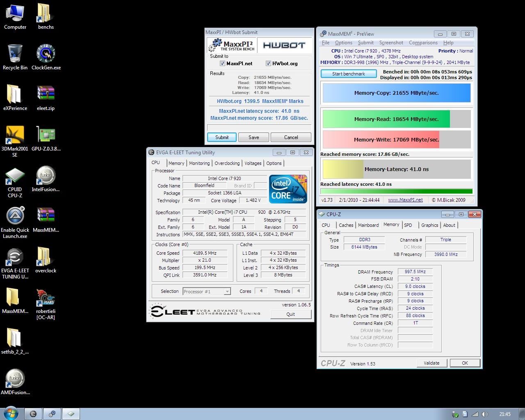The image size is (525, 420).
Task: Open the Submit menu in MaxxMEM
Action: (365, 43)
